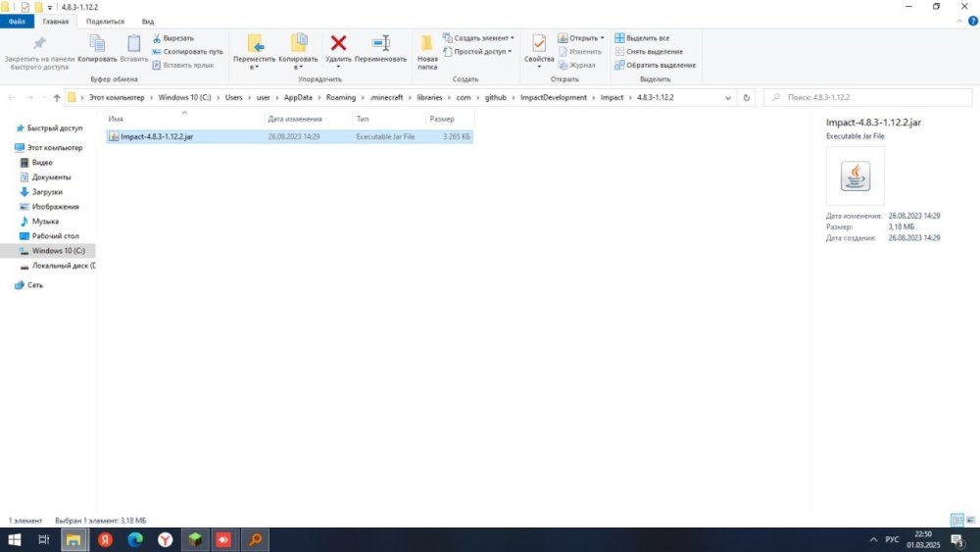Image resolution: width=980 pixels, height=552 pixels.
Task: Click Обратить выделение
Action: pos(655,65)
